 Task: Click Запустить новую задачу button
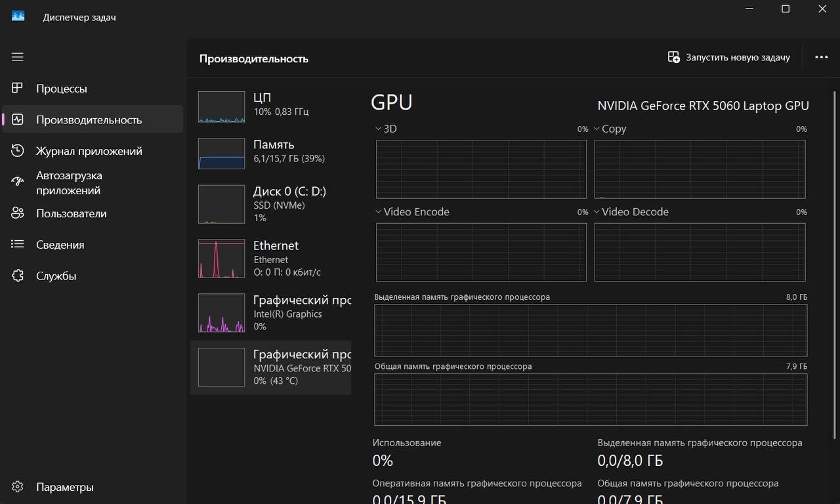coord(728,57)
